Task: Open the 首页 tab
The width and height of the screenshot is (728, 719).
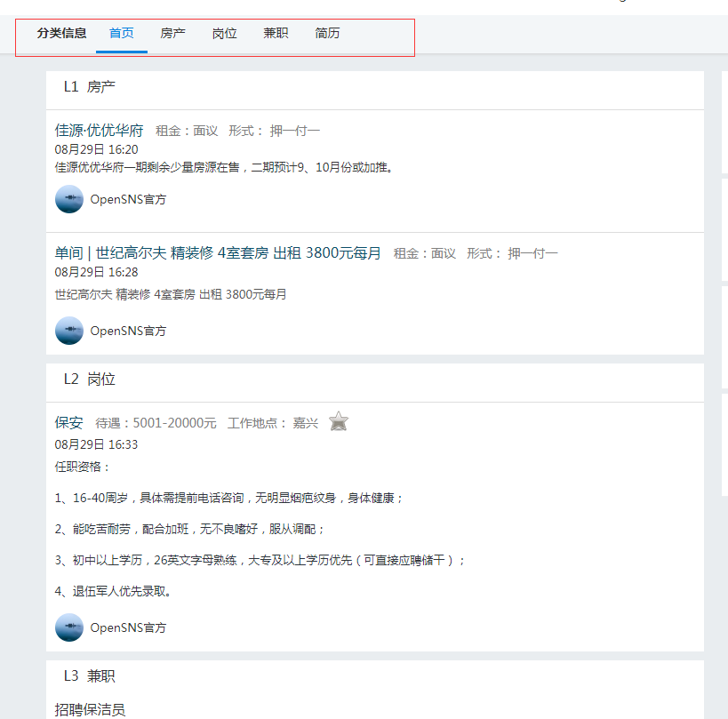Action: tap(122, 34)
